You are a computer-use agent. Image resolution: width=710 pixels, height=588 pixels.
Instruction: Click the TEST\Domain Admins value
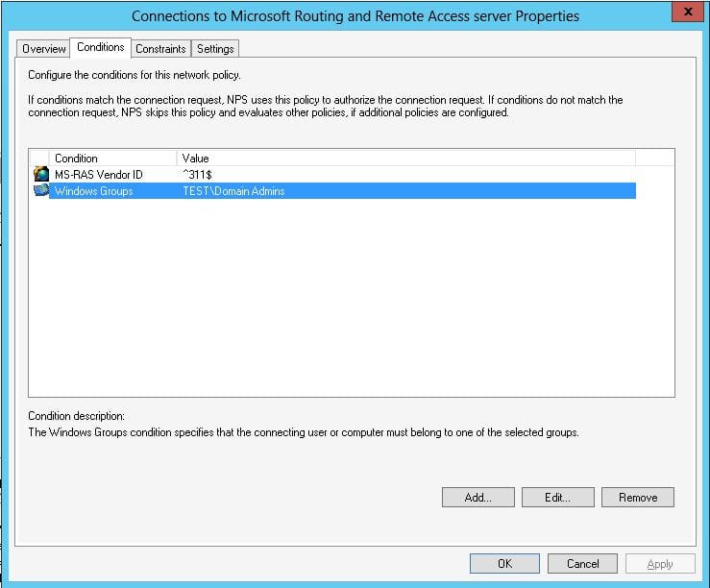(x=233, y=191)
